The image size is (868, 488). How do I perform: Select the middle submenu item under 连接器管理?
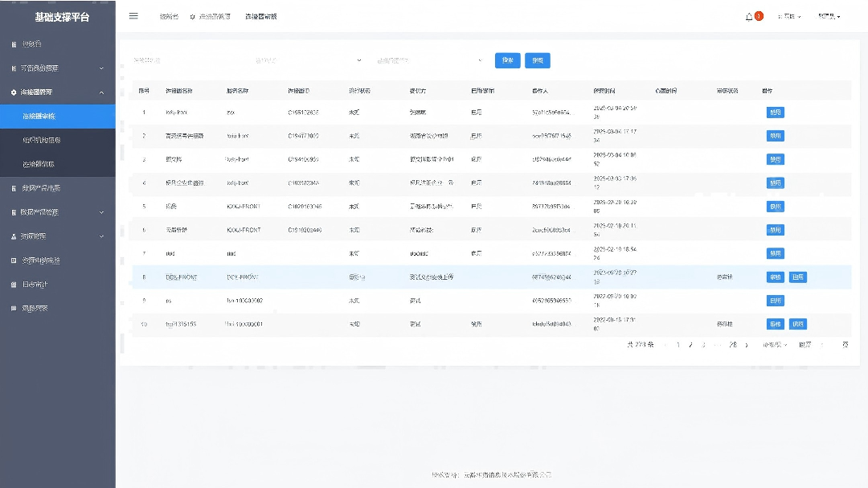coord(42,140)
